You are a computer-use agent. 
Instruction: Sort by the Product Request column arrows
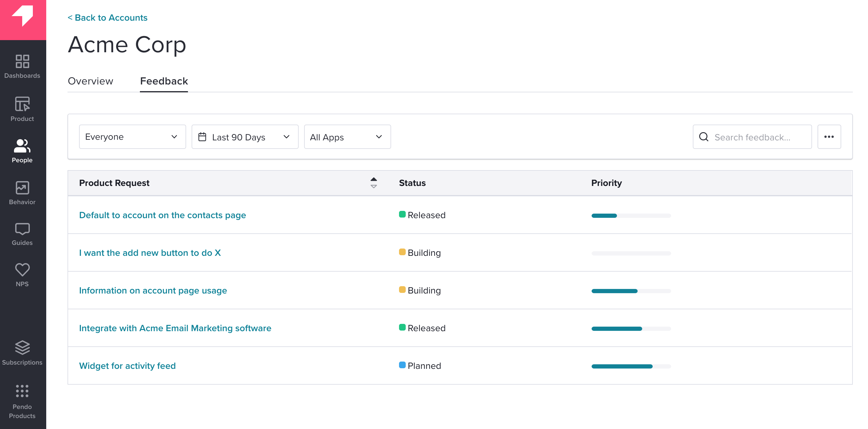pos(374,183)
